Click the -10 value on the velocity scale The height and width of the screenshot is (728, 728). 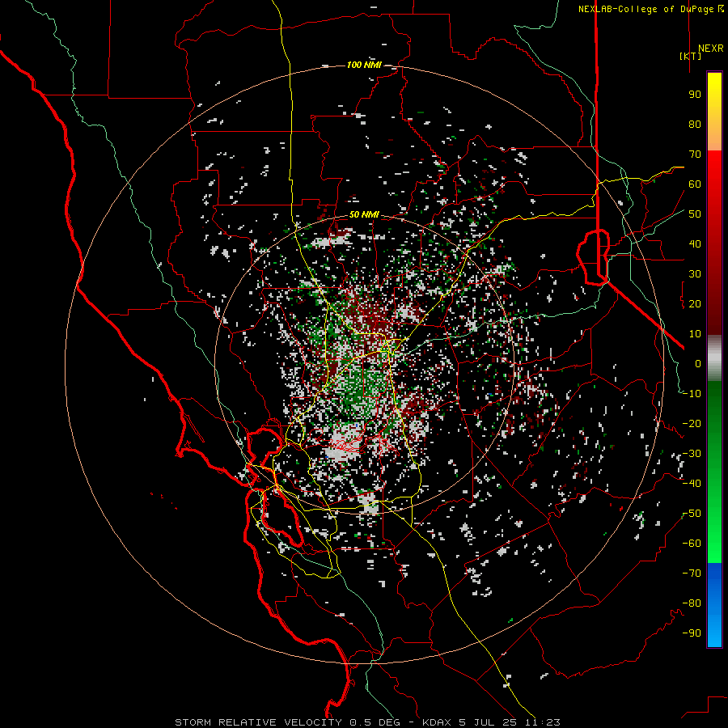(692, 394)
